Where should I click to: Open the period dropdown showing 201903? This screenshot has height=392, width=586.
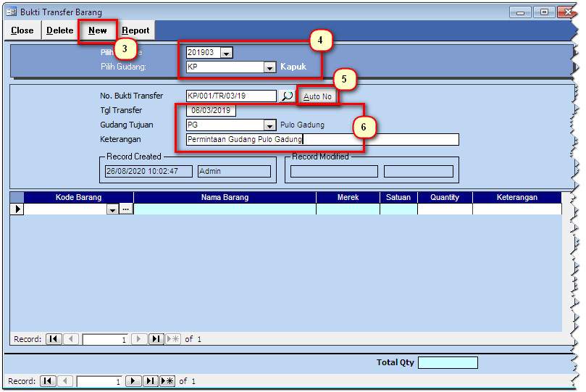click(x=226, y=53)
